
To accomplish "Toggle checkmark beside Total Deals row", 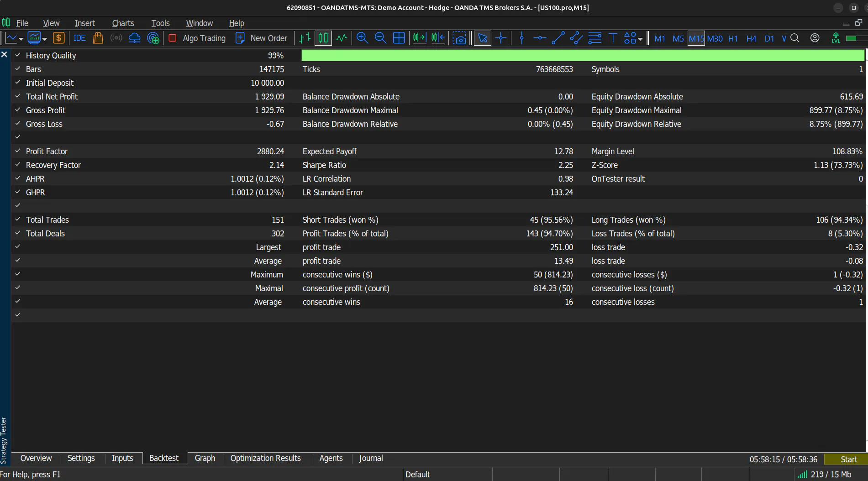I will pyautogui.click(x=18, y=233).
